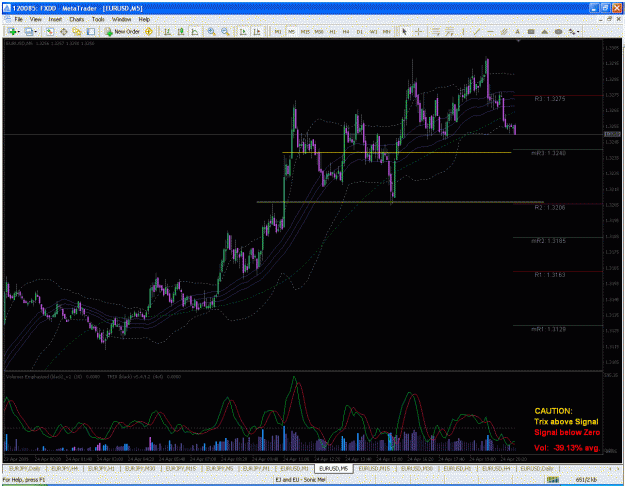Switch timeframe to W1
Image resolution: width=625 pixels, height=486 pixels.
373,31
